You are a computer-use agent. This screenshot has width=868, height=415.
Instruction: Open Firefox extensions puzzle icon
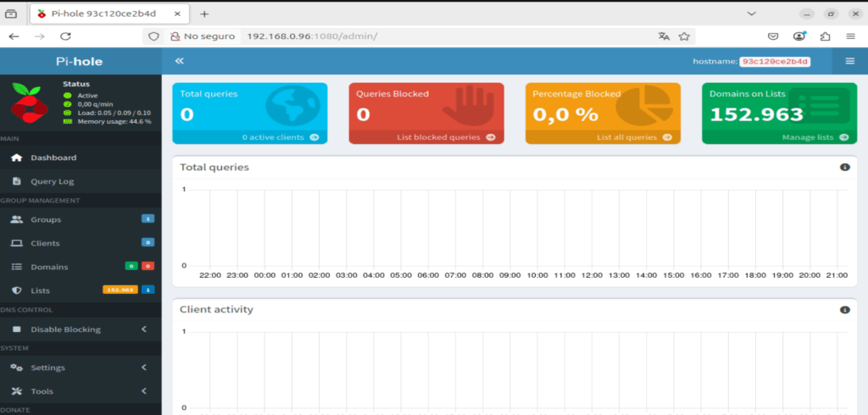(x=825, y=36)
